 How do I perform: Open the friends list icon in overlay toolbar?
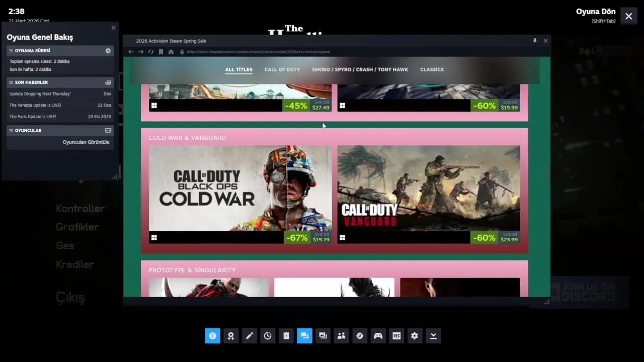click(x=341, y=336)
